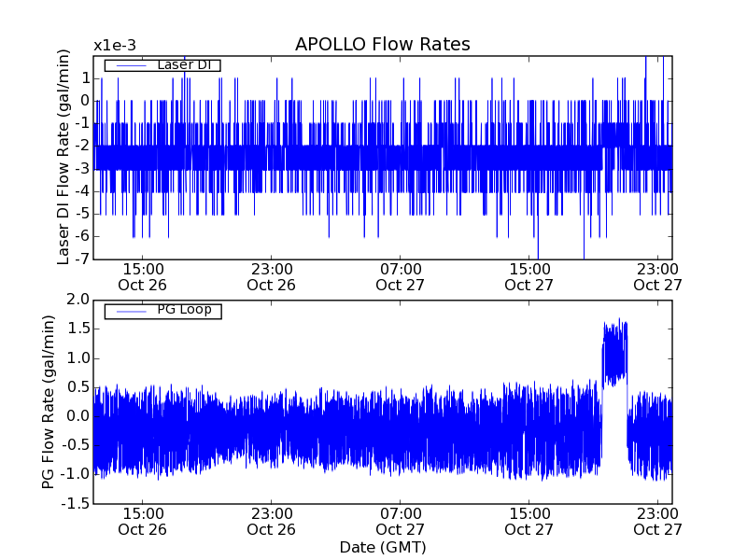The width and height of the screenshot is (747, 560).
Task: Click the 0 y-axis tick on Laser DI plot
Action: click(x=85, y=101)
